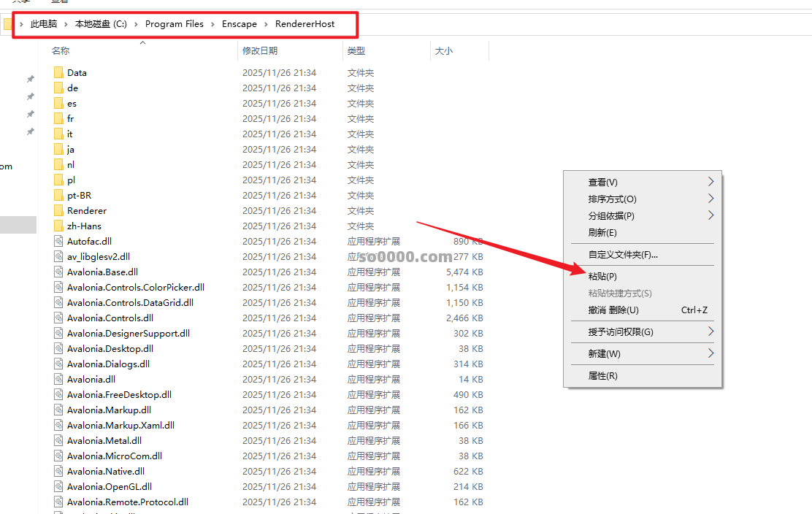Screen dimensions: 812x514
Task: Expand the 排序方式 submenu
Action: click(x=643, y=199)
